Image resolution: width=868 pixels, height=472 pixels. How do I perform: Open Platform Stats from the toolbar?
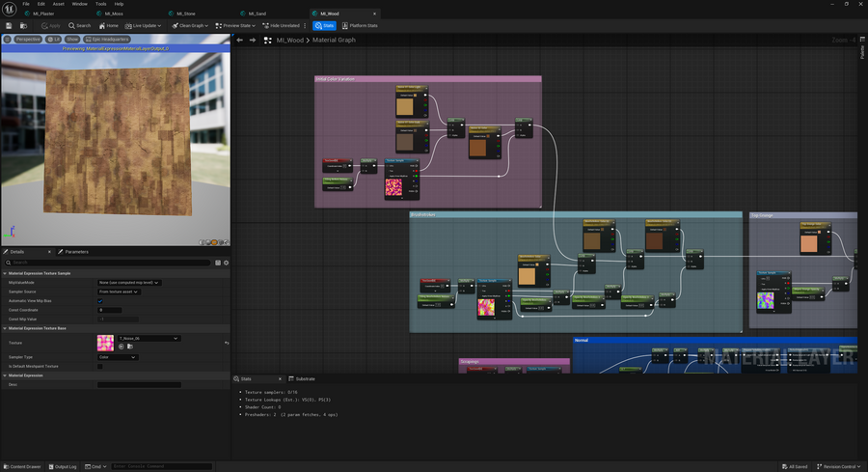click(360, 25)
